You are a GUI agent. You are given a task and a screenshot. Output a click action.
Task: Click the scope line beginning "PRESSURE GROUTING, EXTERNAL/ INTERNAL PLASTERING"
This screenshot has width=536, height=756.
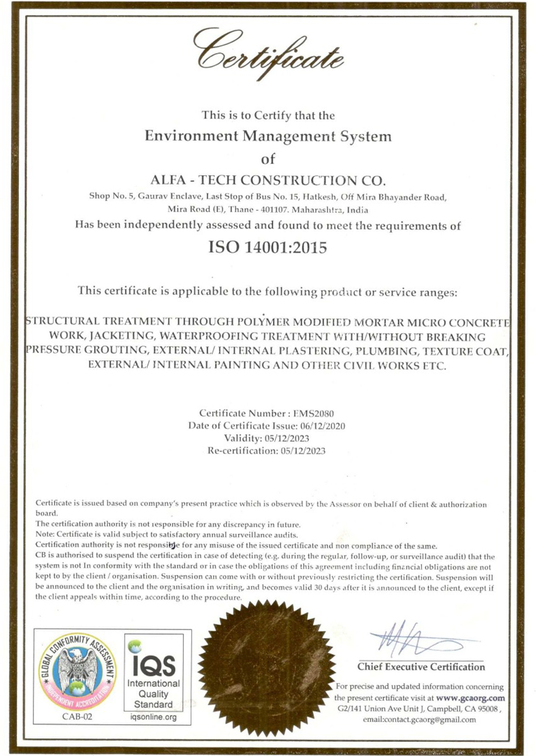click(268, 350)
